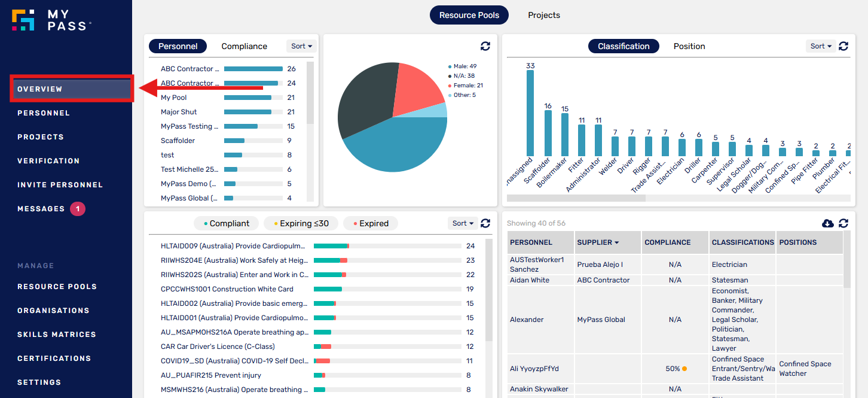This screenshot has height=398, width=868.
Task: Select CPCCWHS1001 Construction White Card row
Action: click(317, 289)
